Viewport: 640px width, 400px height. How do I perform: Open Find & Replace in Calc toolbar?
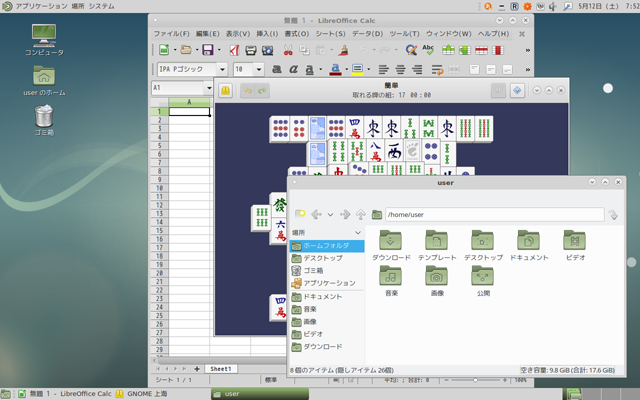411,50
